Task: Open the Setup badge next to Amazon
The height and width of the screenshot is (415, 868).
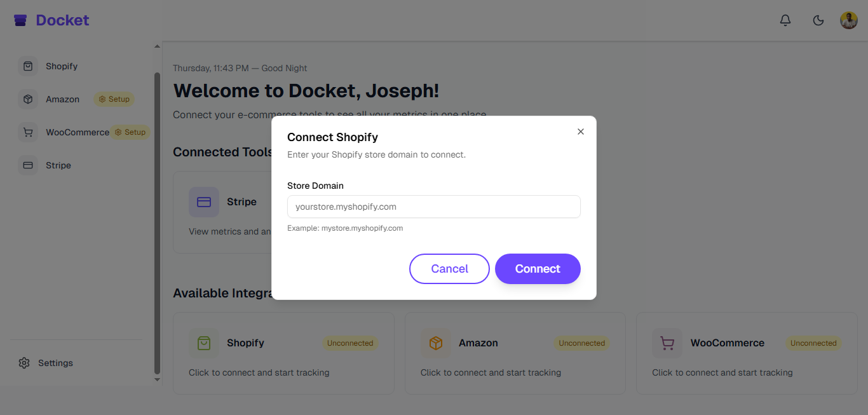Action: [114, 99]
